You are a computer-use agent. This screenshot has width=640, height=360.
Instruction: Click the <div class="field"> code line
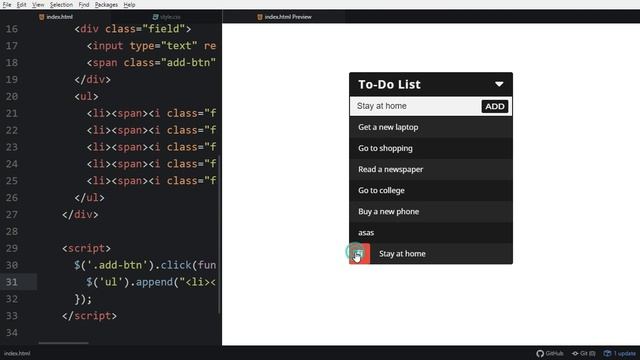pyautogui.click(x=133, y=29)
